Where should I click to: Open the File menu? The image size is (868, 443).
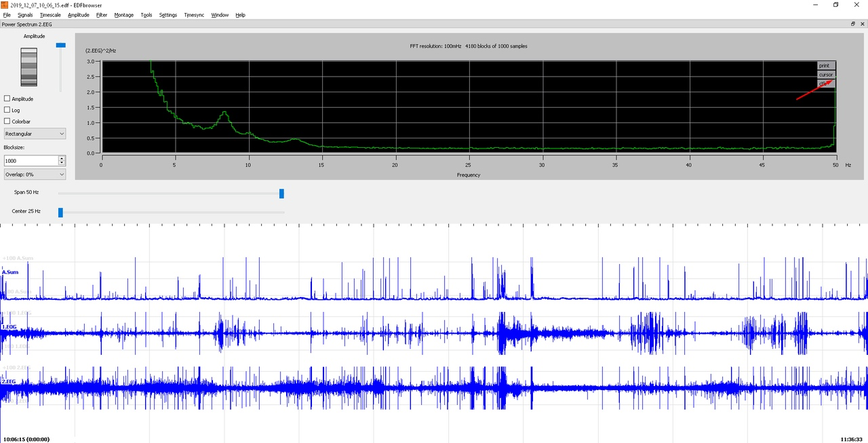[x=7, y=15]
